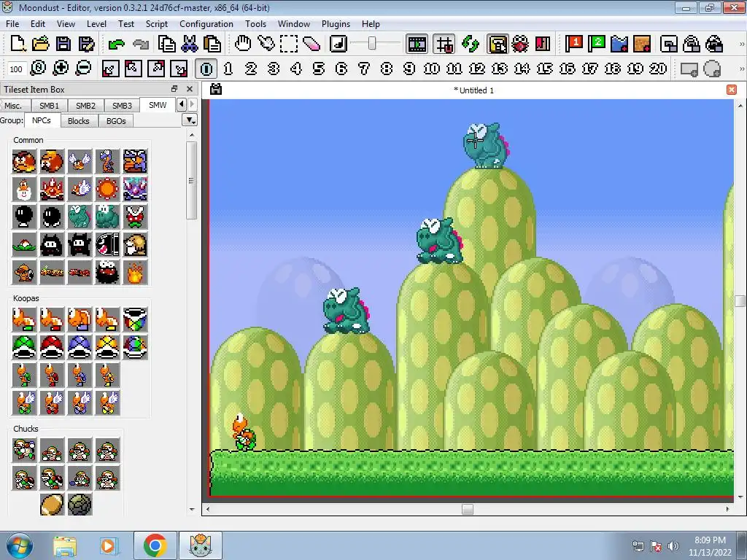Toggle grid snapping button
Viewport: 747px width, 560px height.
[444, 44]
